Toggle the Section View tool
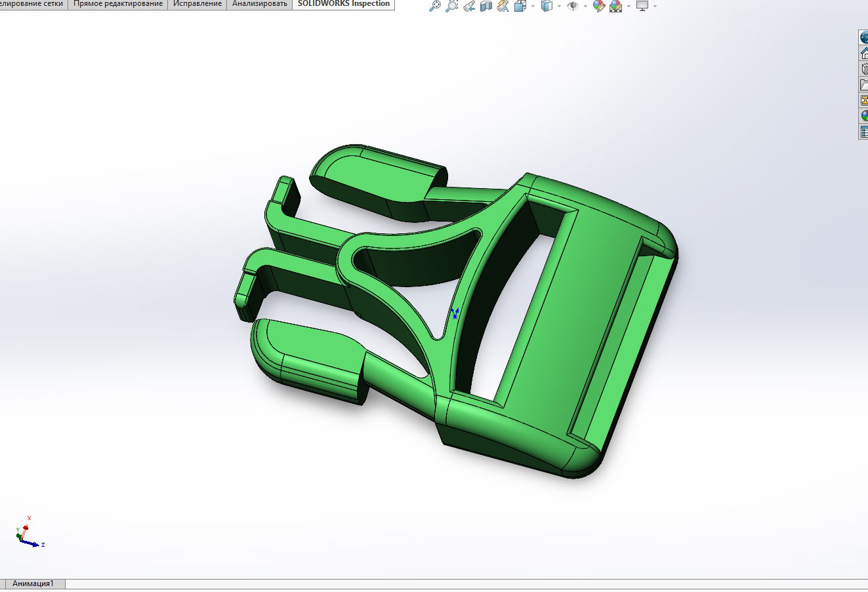Image resolution: width=868 pixels, height=592 pixels. (486, 6)
